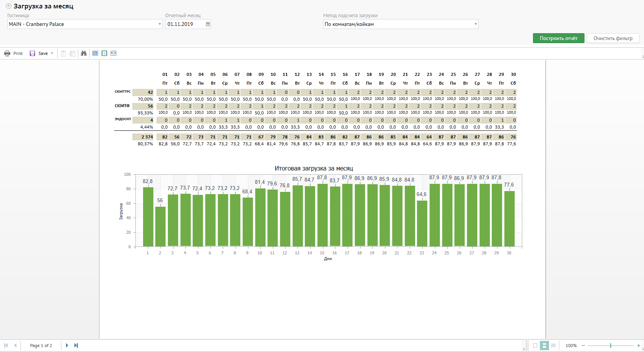Click the purple Save floppy disk icon
Image resolution: width=644 pixels, height=352 pixels.
coord(32,53)
